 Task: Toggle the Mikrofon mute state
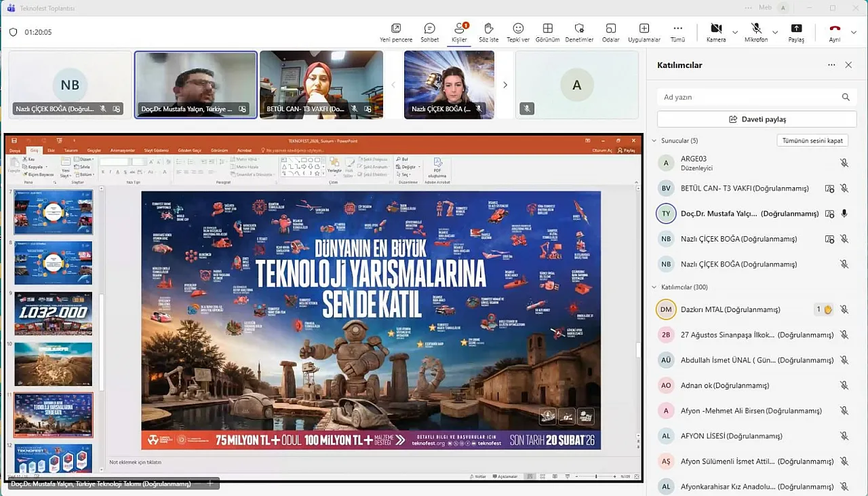pos(756,28)
